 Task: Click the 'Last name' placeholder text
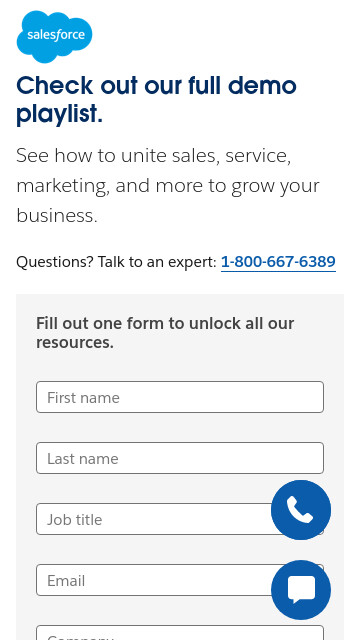coord(83,459)
